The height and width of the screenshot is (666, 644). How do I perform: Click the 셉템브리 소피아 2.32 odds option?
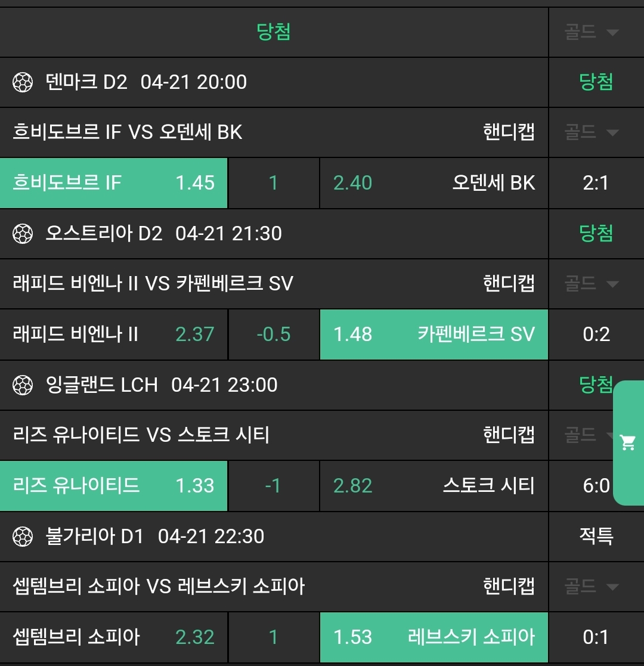[x=114, y=637]
